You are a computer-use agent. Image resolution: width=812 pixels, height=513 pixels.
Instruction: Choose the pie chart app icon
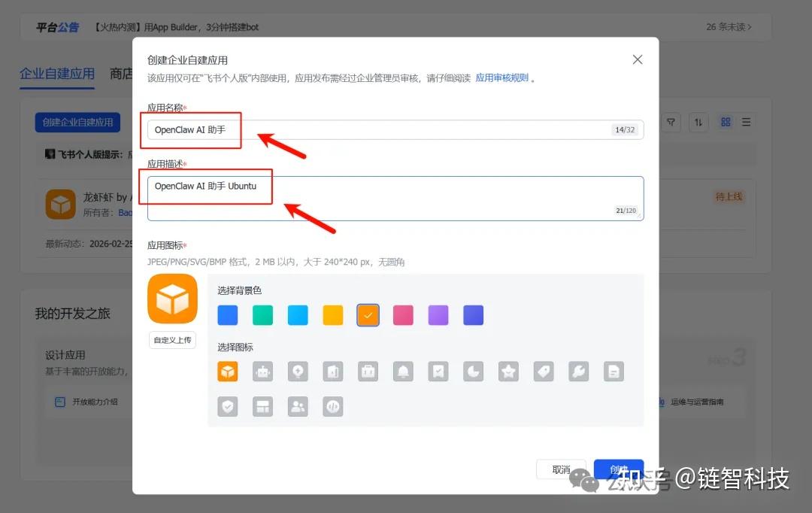pos(474,372)
